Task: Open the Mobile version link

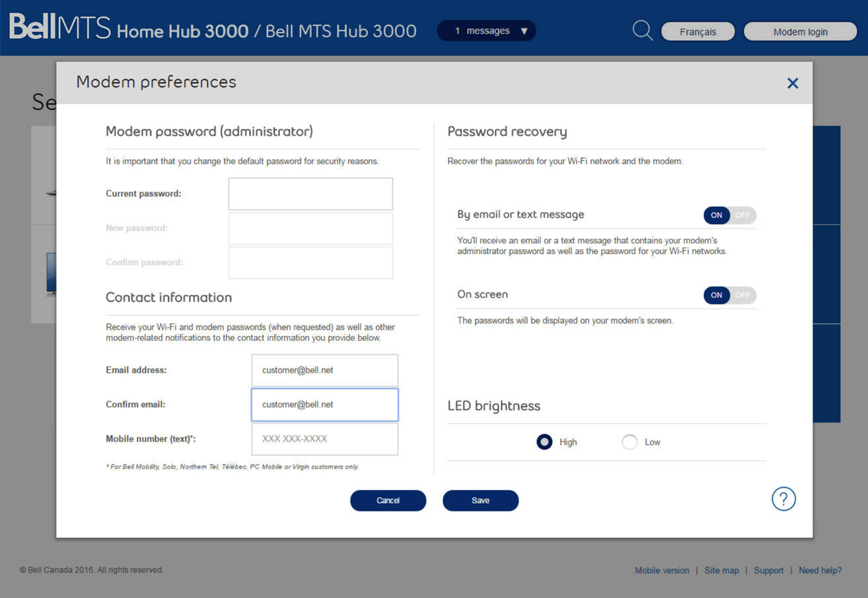Action: pyautogui.click(x=662, y=570)
